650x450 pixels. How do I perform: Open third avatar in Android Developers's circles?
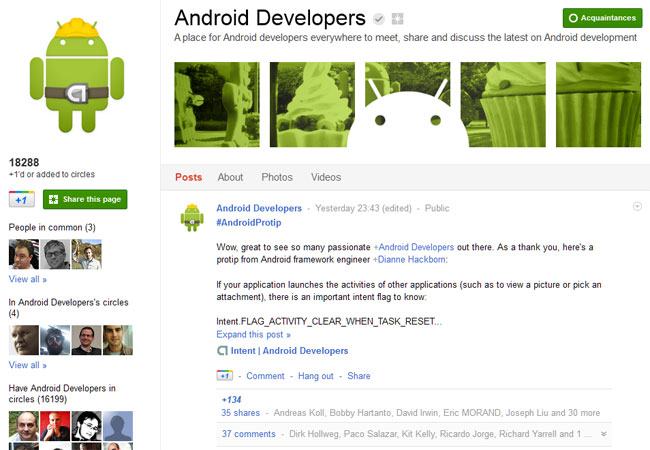(87, 340)
